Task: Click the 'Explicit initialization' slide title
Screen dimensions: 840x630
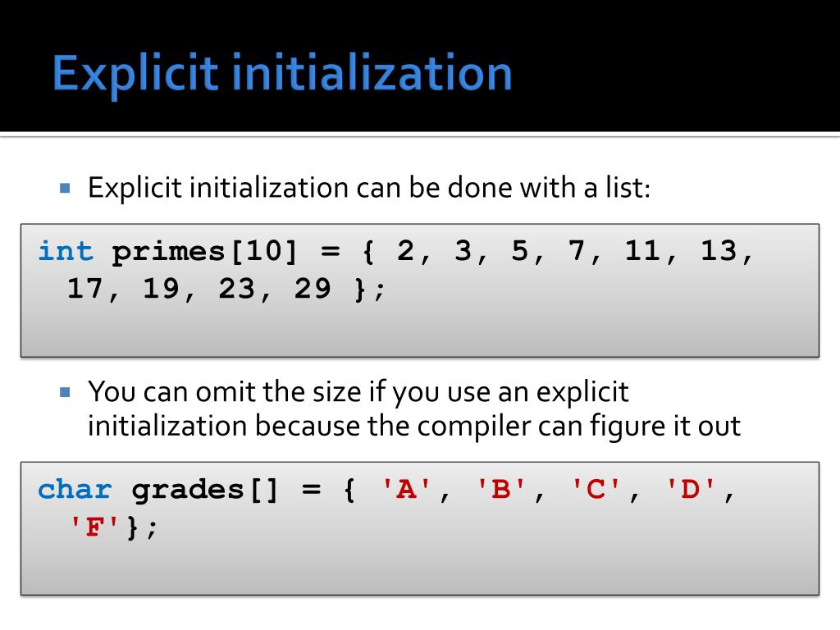Action: pyautogui.click(x=282, y=74)
